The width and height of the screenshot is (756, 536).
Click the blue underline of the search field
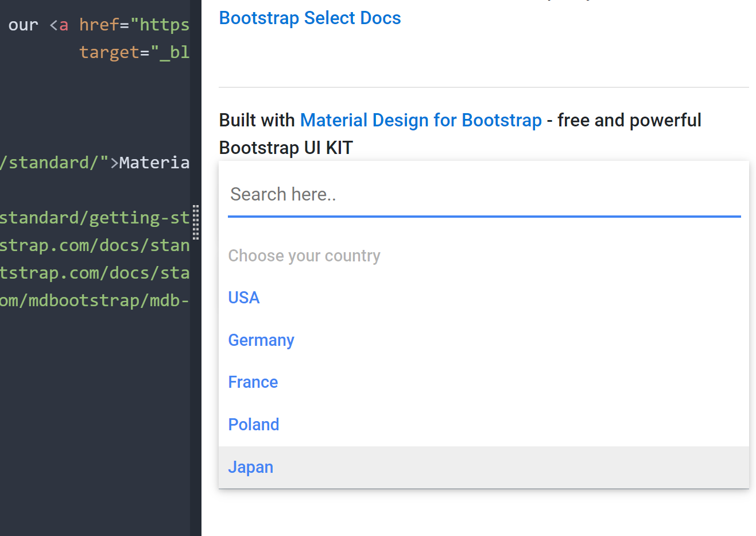coord(484,217)
